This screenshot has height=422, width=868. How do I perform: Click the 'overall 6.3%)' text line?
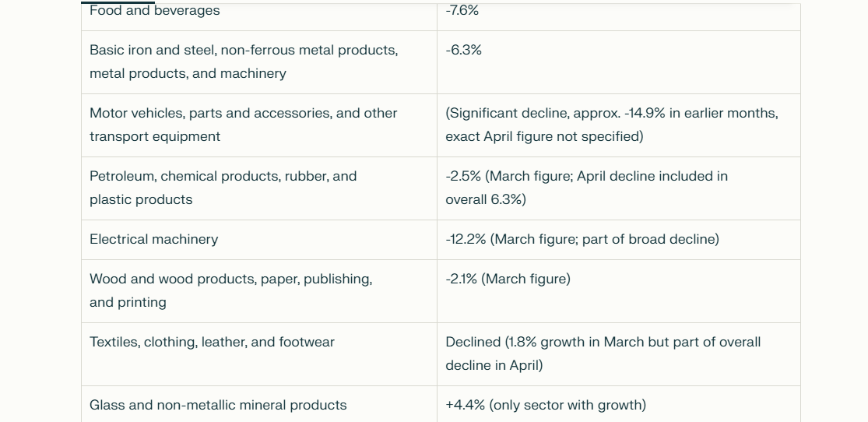486,200
